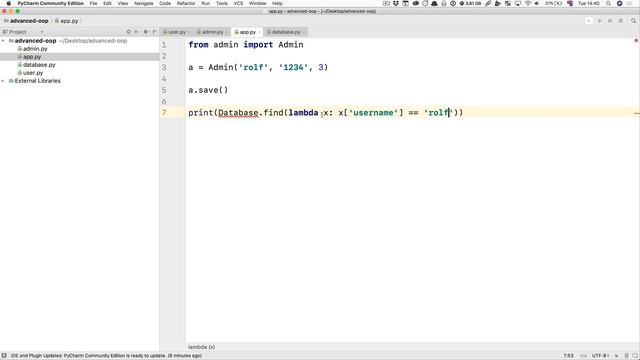Click advanced-oop breadcrumb in navigation bar
This screenshot has width=640, height=360.
point(26,21)
